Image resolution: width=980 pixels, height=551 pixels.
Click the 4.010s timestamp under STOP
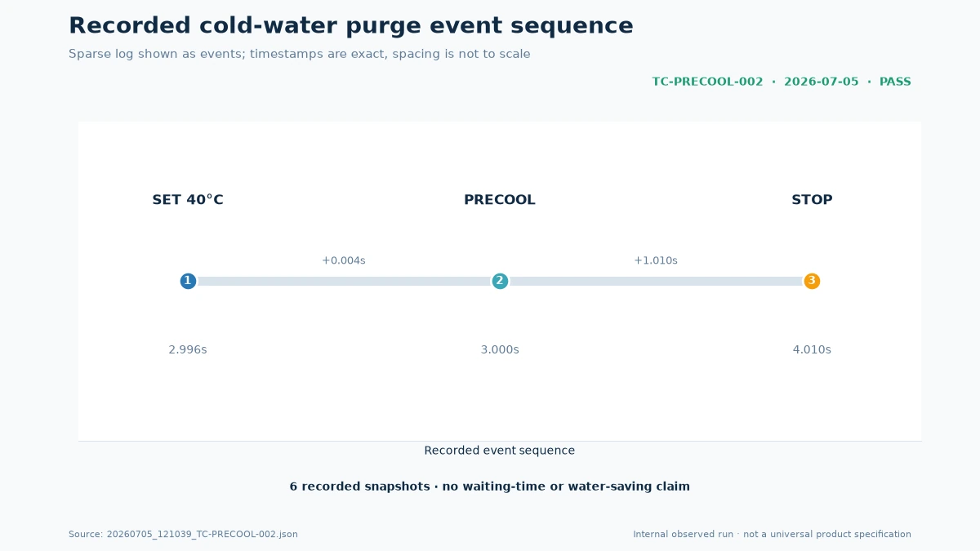(812, 349)
